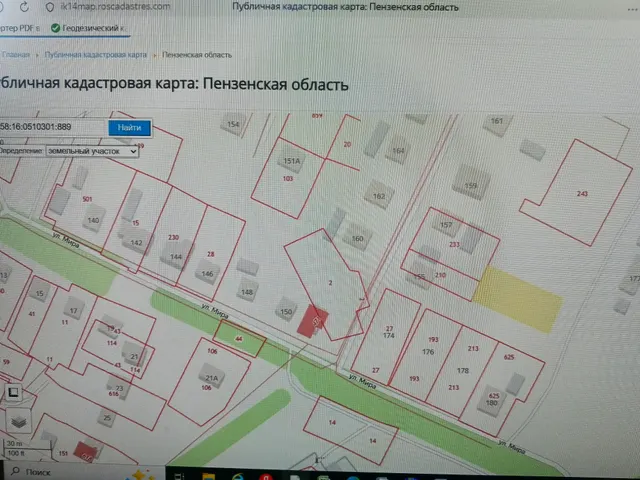640x480 pixels.
Task: Click parcel number '103'
Action: pos(288,178)
